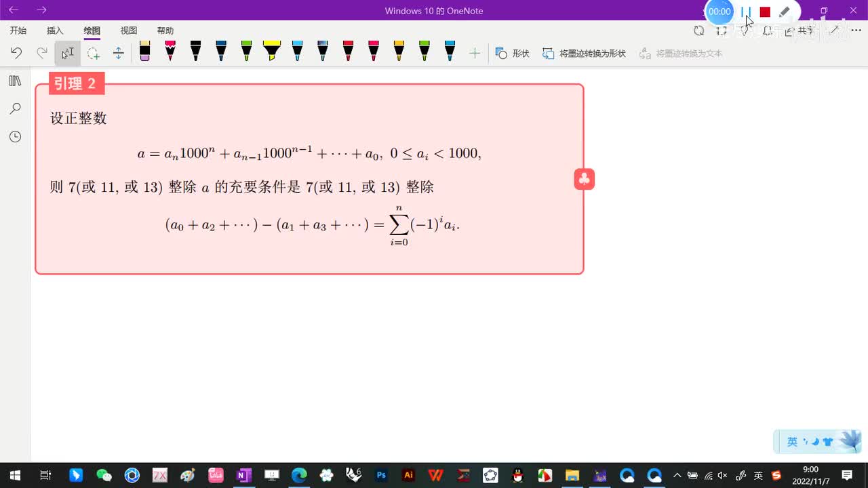The height and width of the screenshot is (488, 868).
Task: Click the sync notebook icon
Action: click(x=698, y=30)
